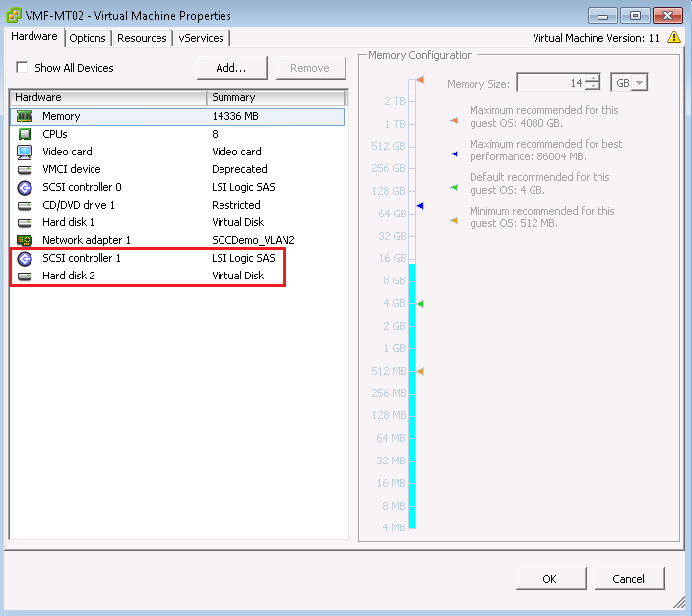Click the Memory Size input field
Viewport: 692px width, 616px height.
tap(551, 83)
